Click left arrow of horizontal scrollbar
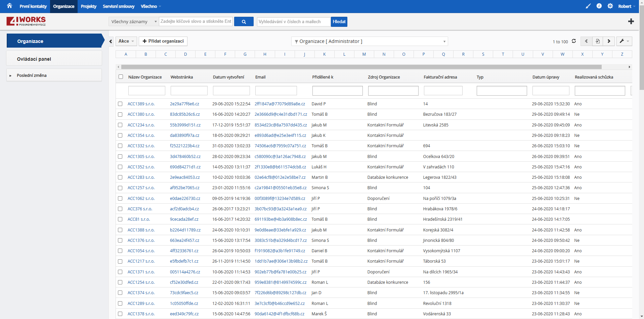Screen dimensions: 644x319 coord(118,67)
